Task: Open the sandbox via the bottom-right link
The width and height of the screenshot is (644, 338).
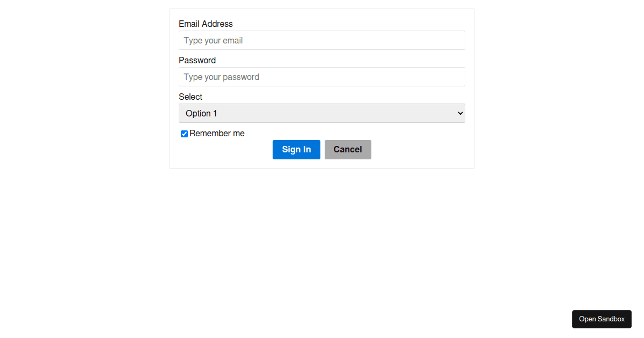Action: pos(602,319)
